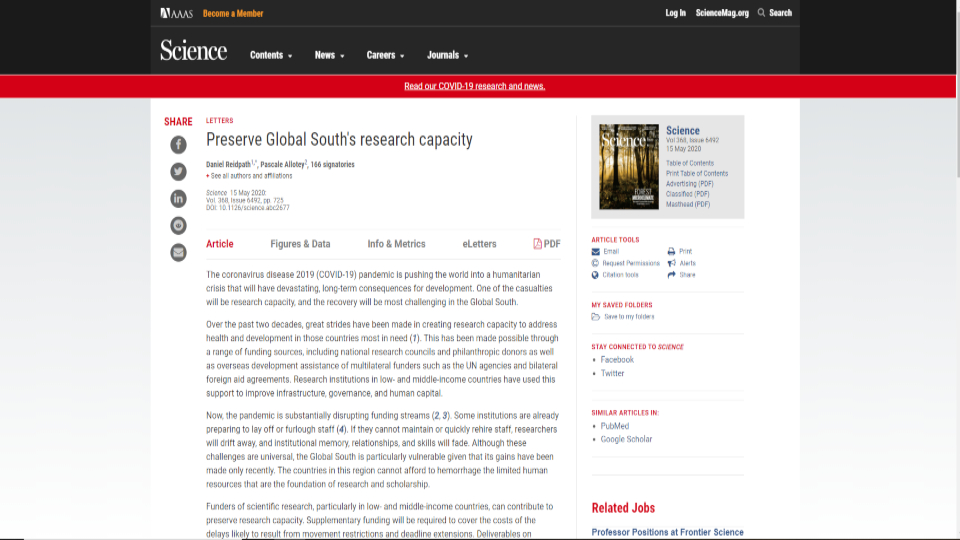The height and width of the screenshot is (540, 960).
Task: Click Twitter link under Stay Connected
Action: pyautogui.click(x=612, y=373)
